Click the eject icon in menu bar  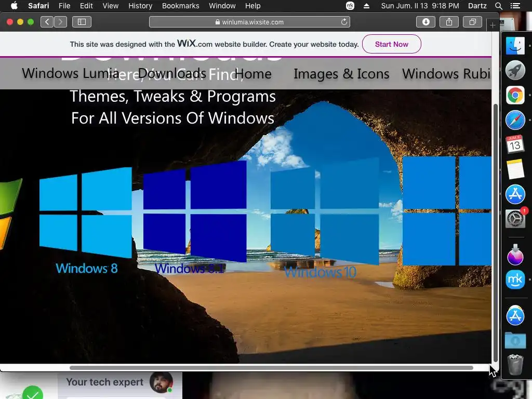[x=366, y=6]
